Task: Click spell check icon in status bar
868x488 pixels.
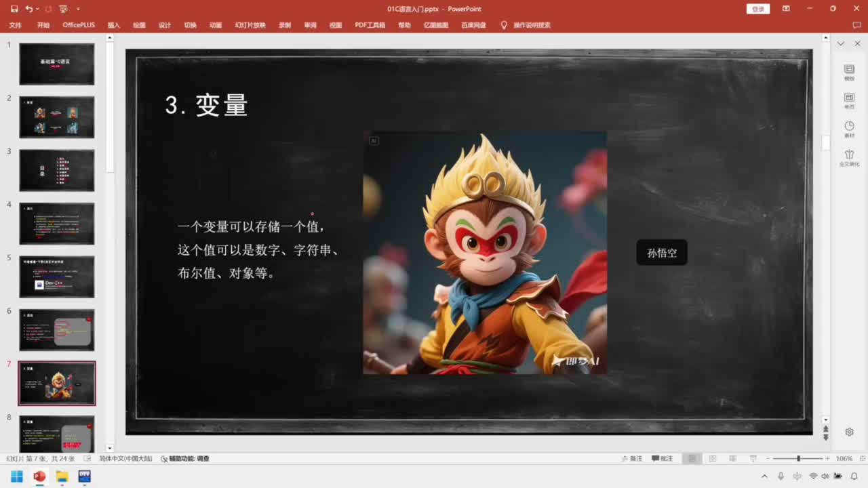Action: (89, 459)
